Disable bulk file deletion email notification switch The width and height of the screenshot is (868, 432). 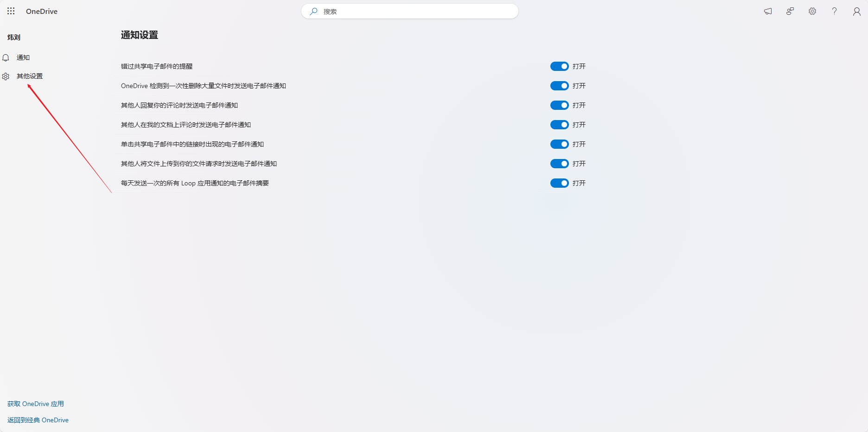[x=560, y=86]
